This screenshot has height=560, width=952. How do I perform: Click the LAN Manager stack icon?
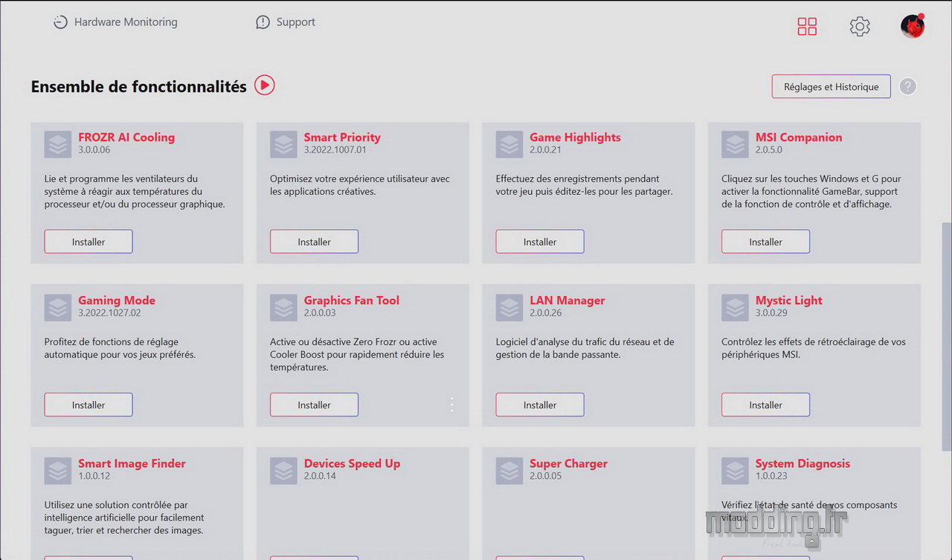click(509, 307)
